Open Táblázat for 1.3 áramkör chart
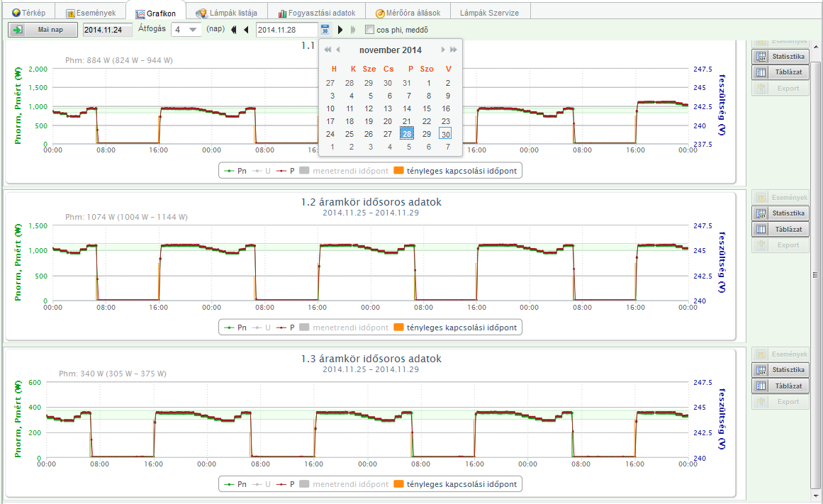Screen dimensions: 823x504 [780, 386]
